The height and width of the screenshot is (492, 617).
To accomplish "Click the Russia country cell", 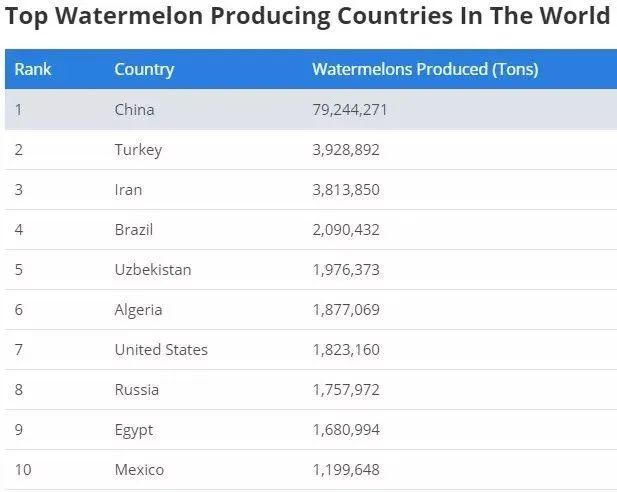I will pyautogui.click(x=136, y=390).
